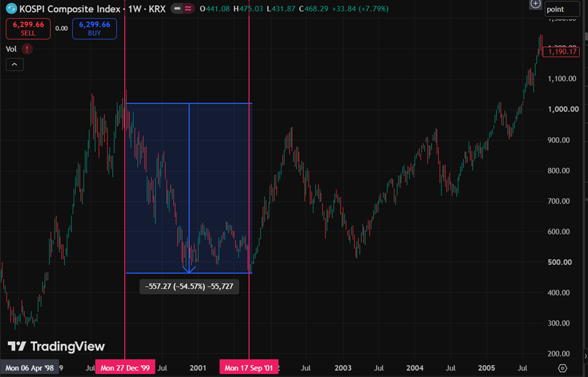Click the High value 475.03
The width and height of the screenshot is (588, 377).
point(251,9)
